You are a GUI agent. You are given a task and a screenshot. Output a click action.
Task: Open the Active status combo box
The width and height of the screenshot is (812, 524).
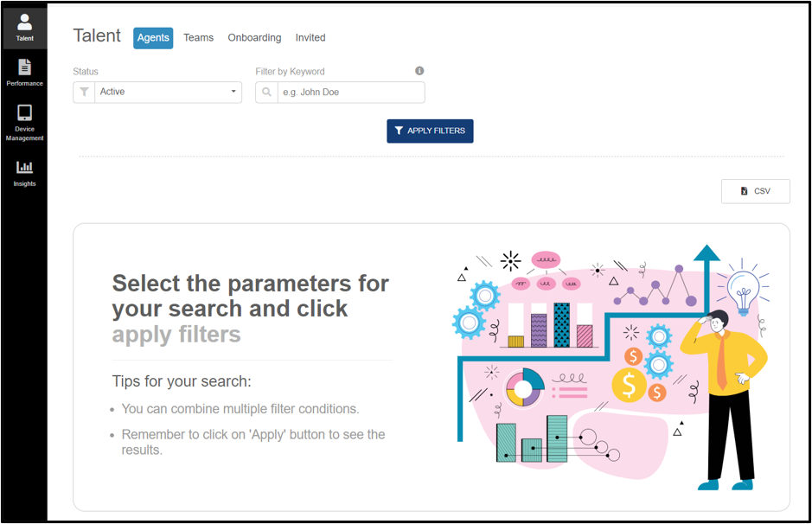pyautogui.click(x=157, y=93)
